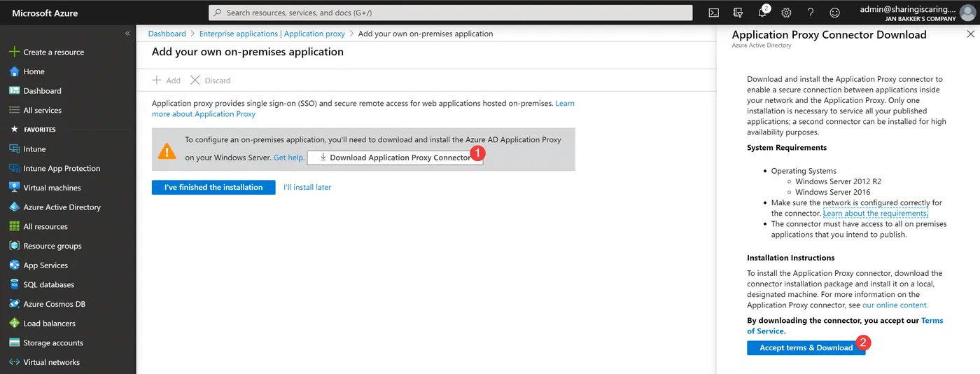The width and height of the screenshot is (980, 374).
Task: Open Cloud Shell from top bar
Action: 714,13
